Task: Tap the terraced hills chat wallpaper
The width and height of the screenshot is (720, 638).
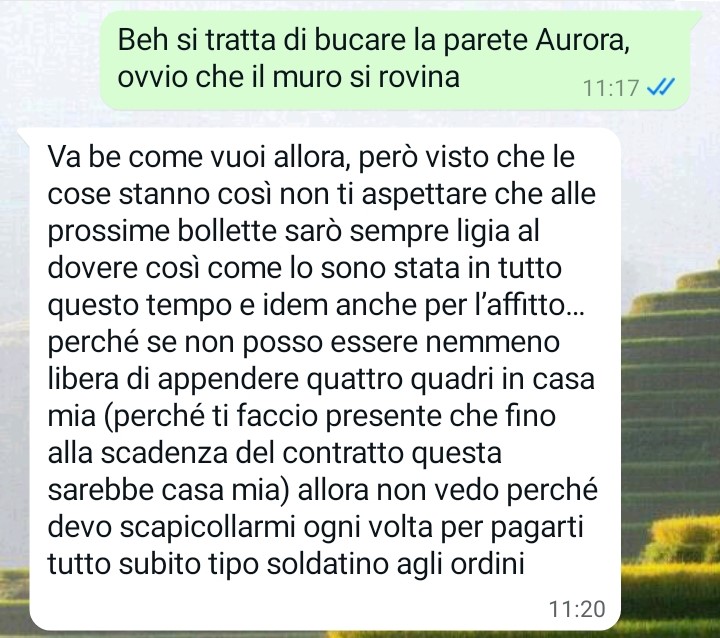Action: [671, 413]
